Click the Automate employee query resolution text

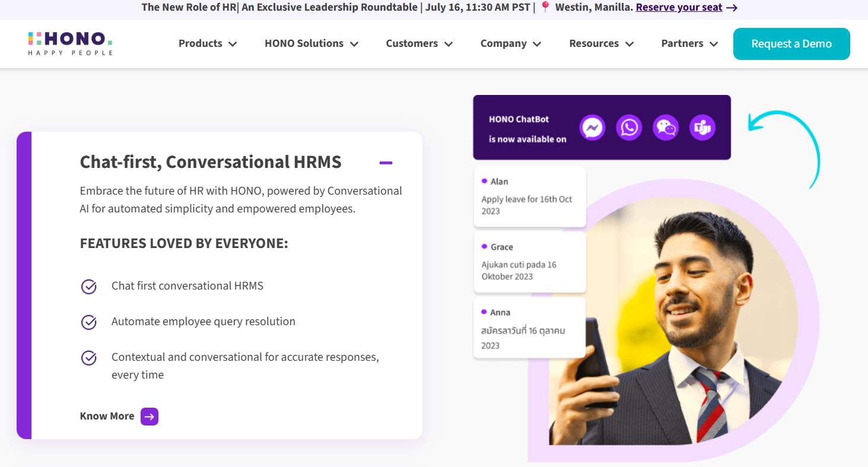point(204,322)
